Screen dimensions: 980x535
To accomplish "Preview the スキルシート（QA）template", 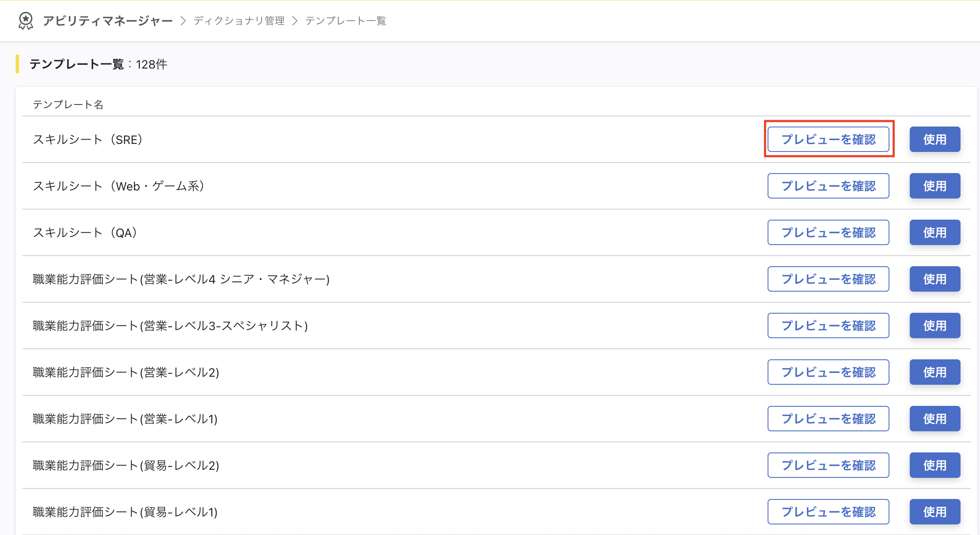I will (x=828, y=232).
